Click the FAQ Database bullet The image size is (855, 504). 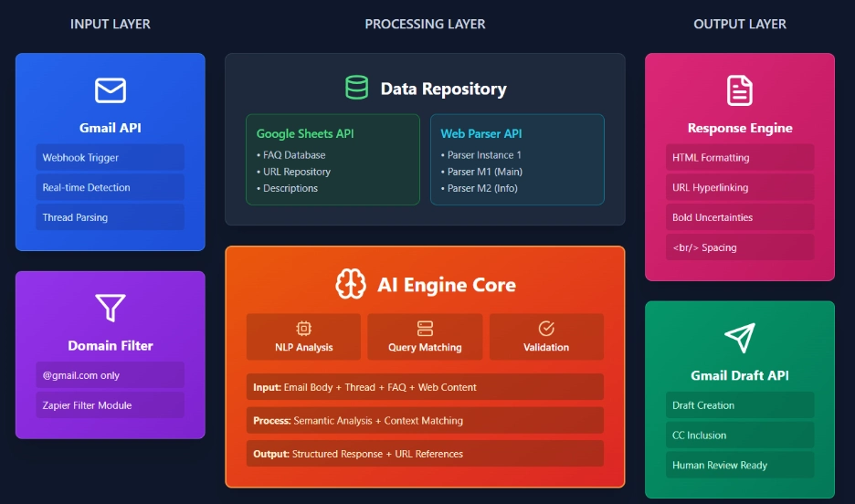click(291, 155)
